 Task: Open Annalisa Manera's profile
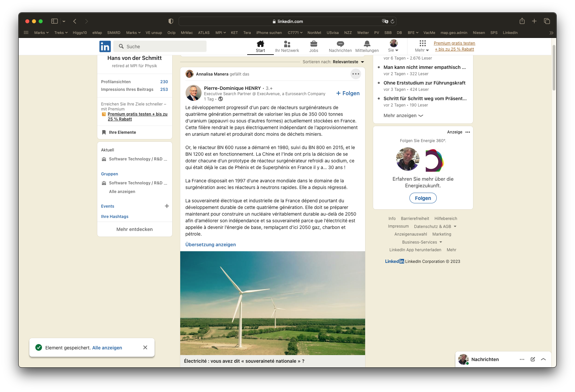point(212,74)
